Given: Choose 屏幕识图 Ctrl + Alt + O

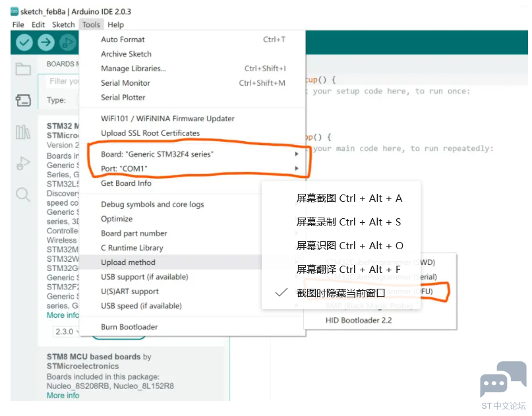Looking at the screenshot, I should 341,246.
